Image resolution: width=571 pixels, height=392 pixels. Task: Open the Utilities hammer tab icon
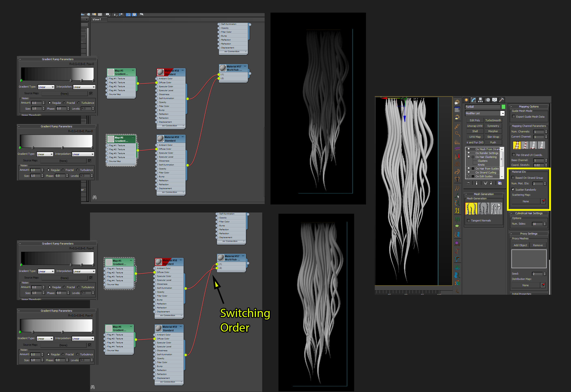(x=501, y=100)
